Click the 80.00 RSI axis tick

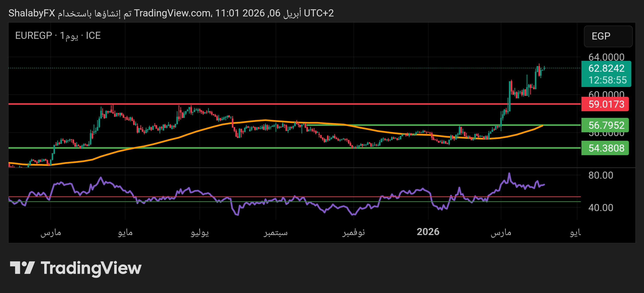pyautogui.click(x=601, y=175)
